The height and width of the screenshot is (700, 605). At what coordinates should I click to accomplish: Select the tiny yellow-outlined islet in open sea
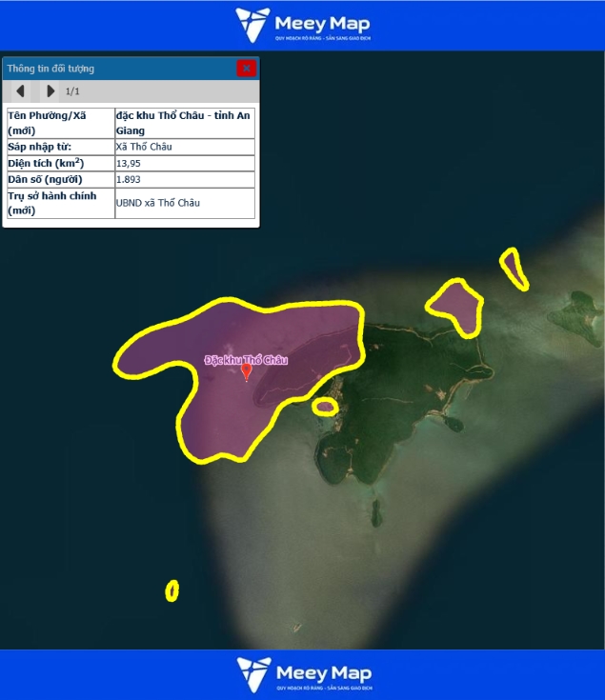point(172,591)
